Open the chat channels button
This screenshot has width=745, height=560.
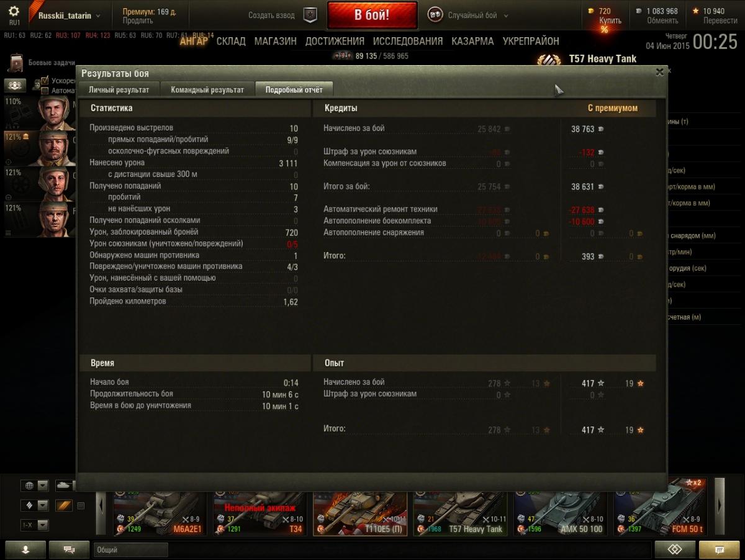click(69, 549)
